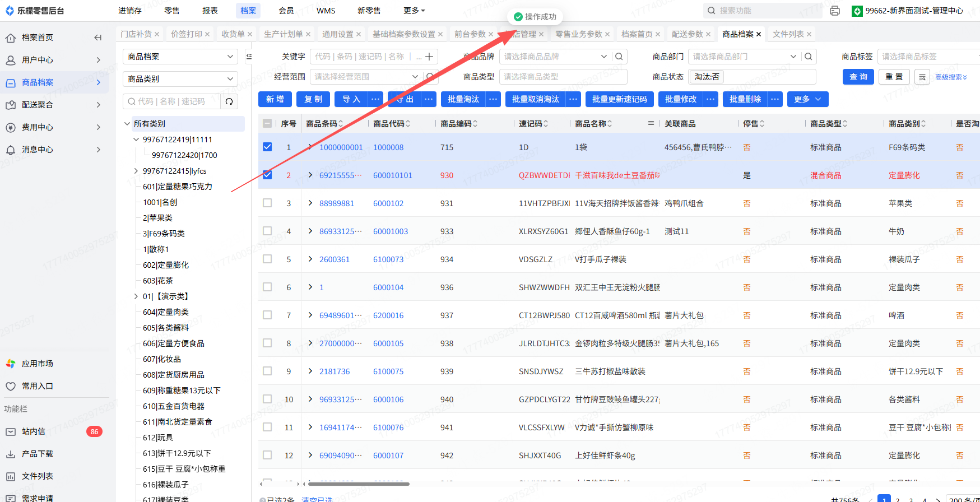Toggle the select-all header checkbox
This screenshot has height=502, width=980.
click(267, 124)
